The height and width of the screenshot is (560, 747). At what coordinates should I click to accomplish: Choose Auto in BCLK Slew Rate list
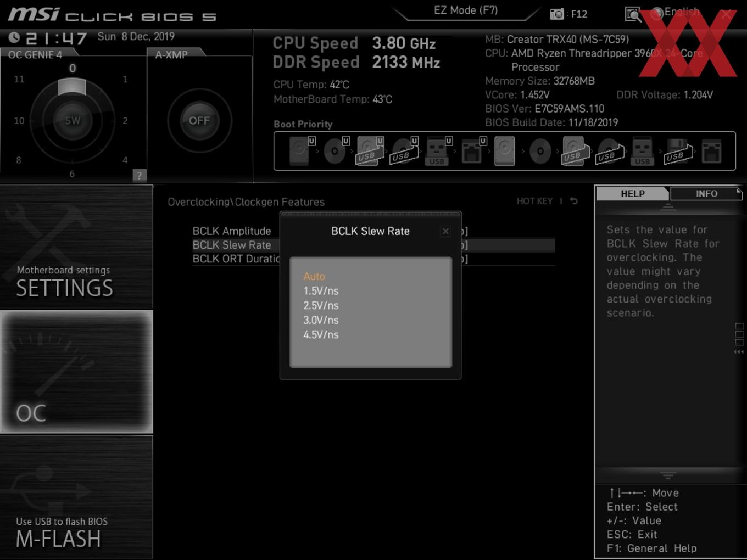pos(314,276)
